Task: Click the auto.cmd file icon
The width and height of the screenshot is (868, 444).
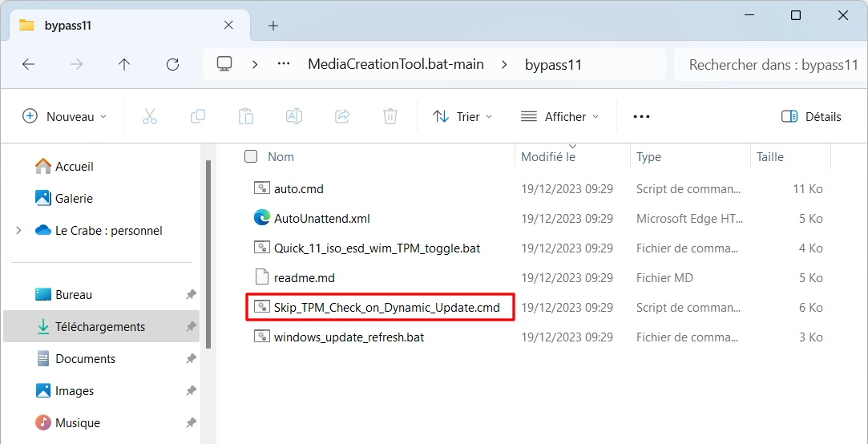Action: [x=261, y=188]
